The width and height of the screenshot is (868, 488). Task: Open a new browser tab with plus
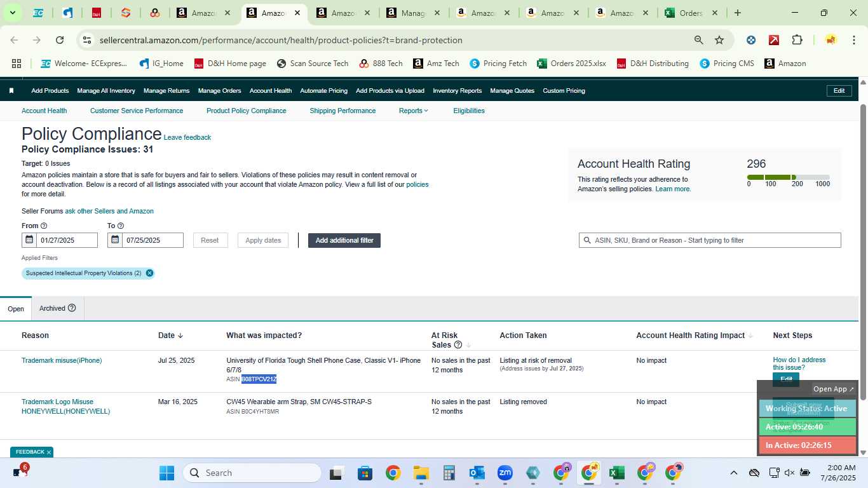coord(737,13)
